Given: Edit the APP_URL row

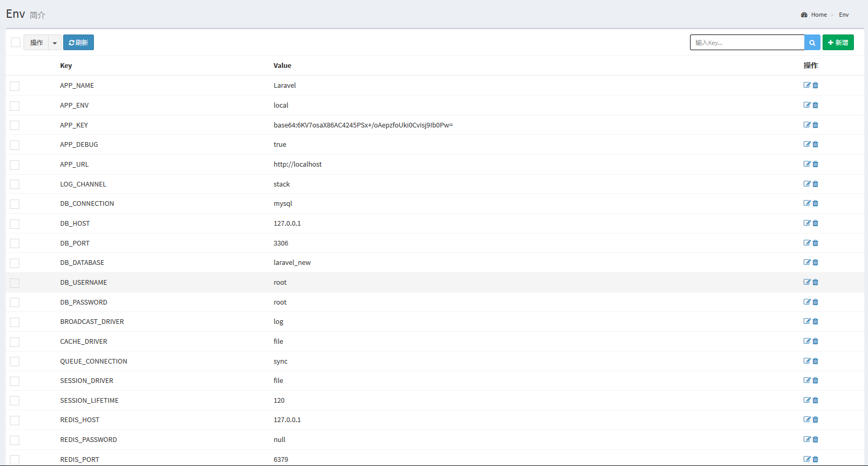Looking at the screenshot, I should [807, 164].
